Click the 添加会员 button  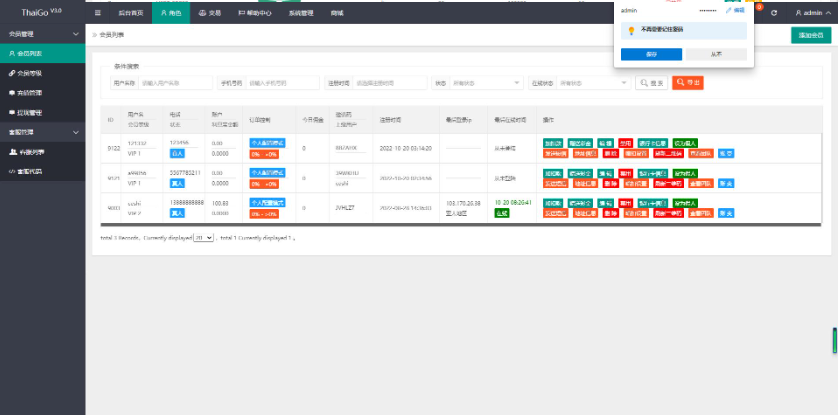tap(811, 35)
